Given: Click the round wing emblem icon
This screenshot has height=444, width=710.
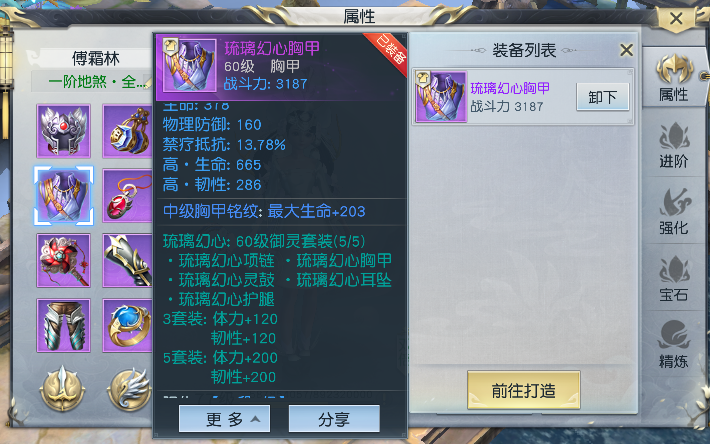Looking at the screenshot, I should [130, 389].
